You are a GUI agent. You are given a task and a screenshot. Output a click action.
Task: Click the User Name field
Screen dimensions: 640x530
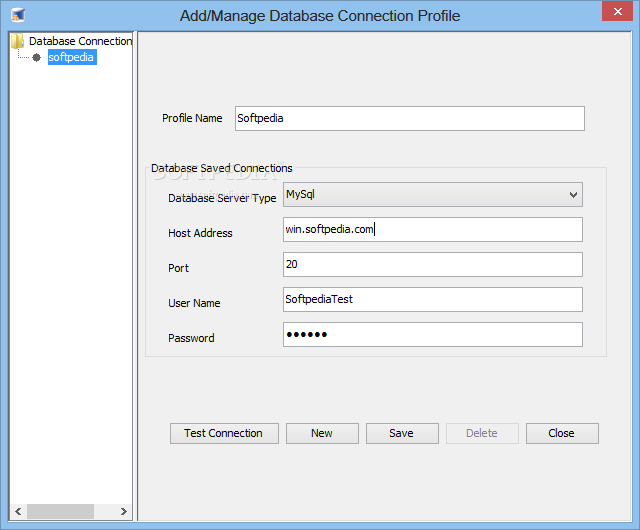tap(432, 300)
